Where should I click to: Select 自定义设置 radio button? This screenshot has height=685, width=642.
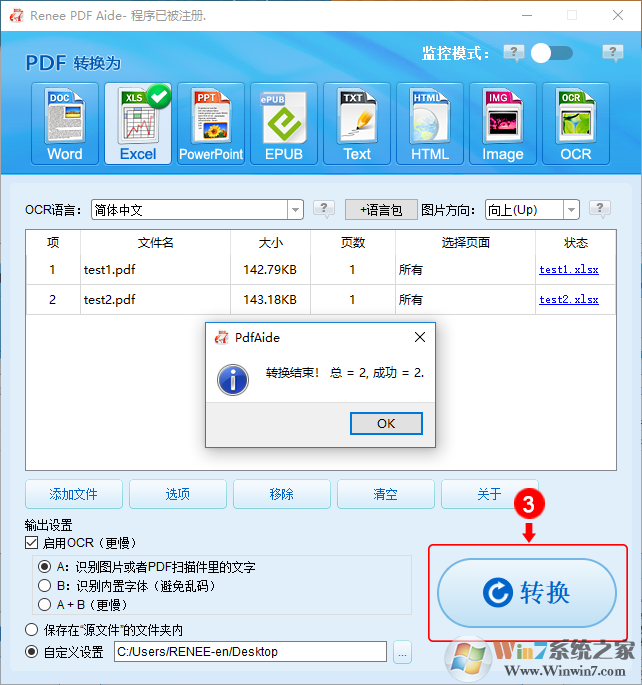pos(31,652)
